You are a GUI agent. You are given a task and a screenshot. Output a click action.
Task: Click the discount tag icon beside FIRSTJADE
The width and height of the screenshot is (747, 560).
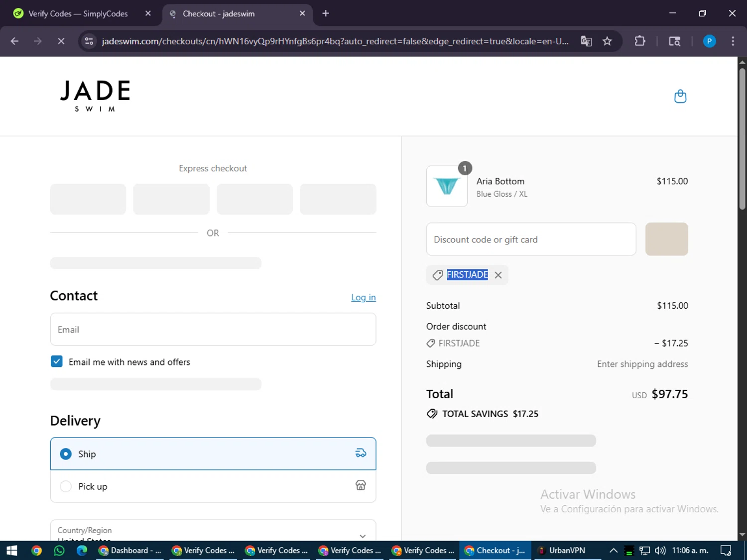coord(438,275)
